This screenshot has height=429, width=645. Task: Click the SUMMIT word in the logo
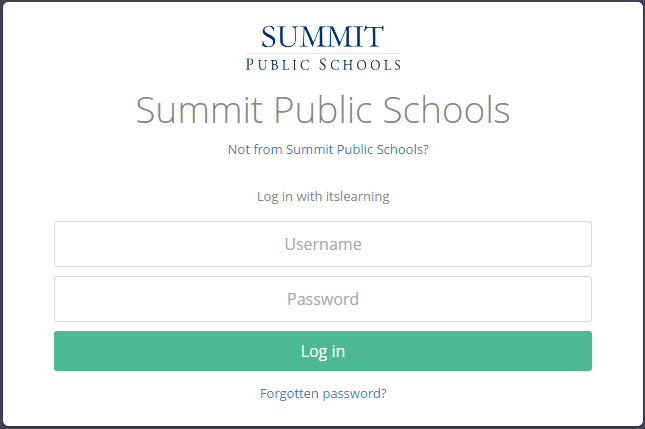point(323,37)
